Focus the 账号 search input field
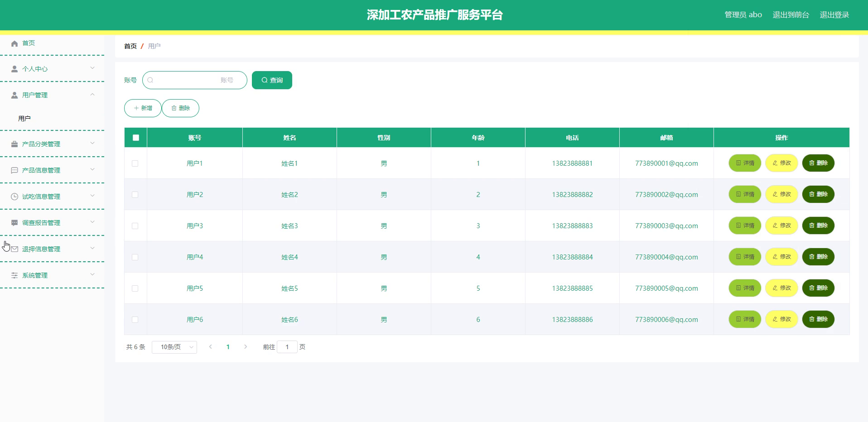 point(195,80)
